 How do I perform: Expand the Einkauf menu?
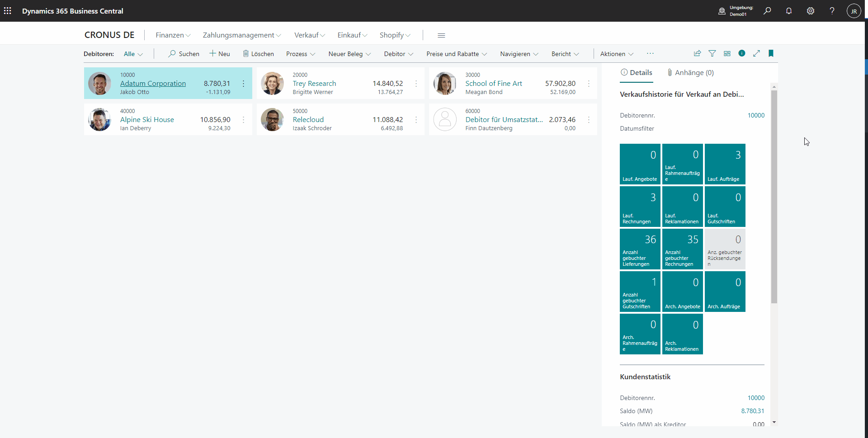(353, 35)
